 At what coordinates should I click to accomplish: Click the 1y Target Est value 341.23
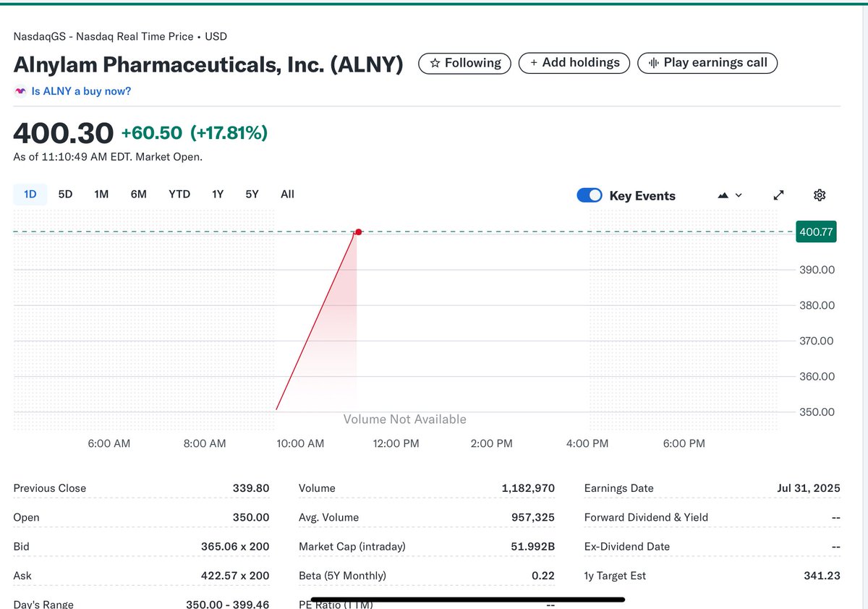tap(822, 576)
